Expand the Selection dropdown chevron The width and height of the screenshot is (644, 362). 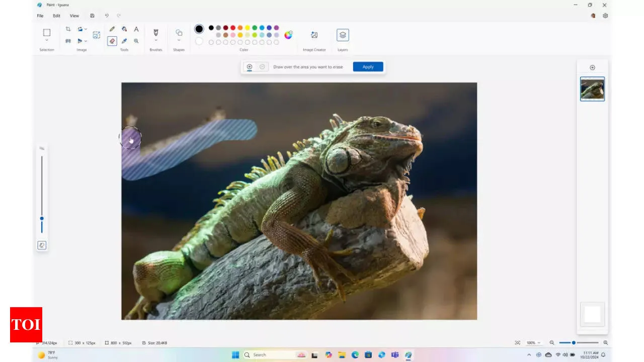(47, 40)
